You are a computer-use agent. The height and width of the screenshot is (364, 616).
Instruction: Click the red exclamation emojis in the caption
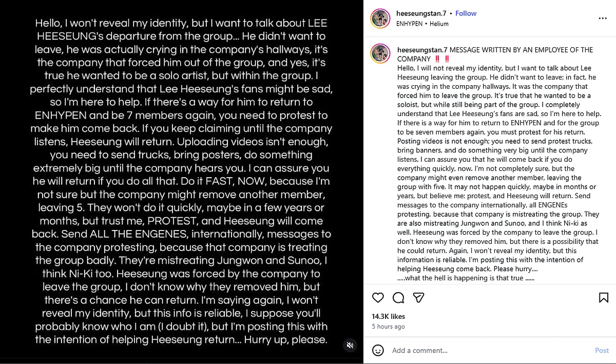pyautogui.click(x=442, y=59)
